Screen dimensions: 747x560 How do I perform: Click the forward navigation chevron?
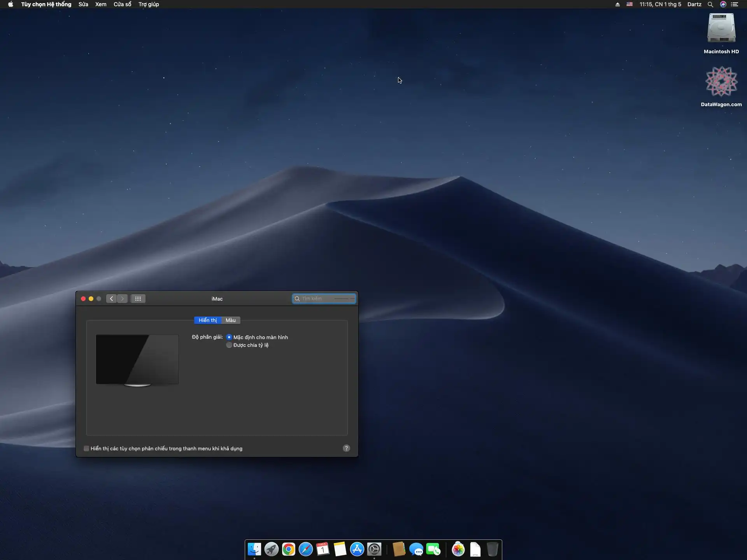[x=122, y=299]
